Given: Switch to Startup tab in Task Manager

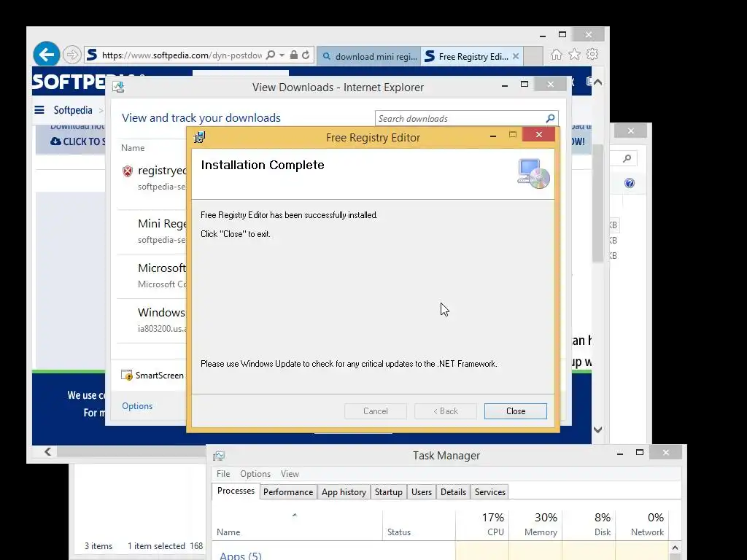Looking at the screenshot, I should (389, 492).
